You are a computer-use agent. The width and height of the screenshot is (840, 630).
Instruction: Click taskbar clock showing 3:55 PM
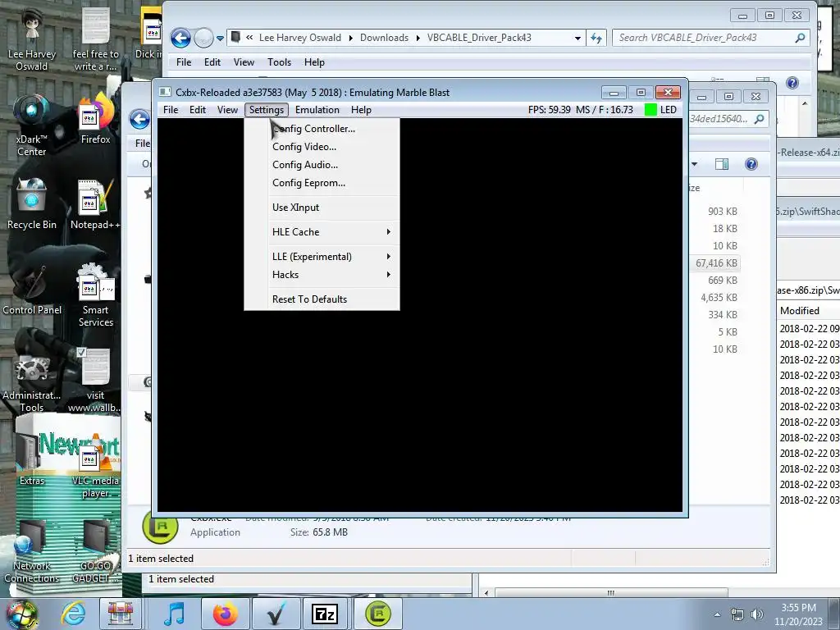pos(798,614)
